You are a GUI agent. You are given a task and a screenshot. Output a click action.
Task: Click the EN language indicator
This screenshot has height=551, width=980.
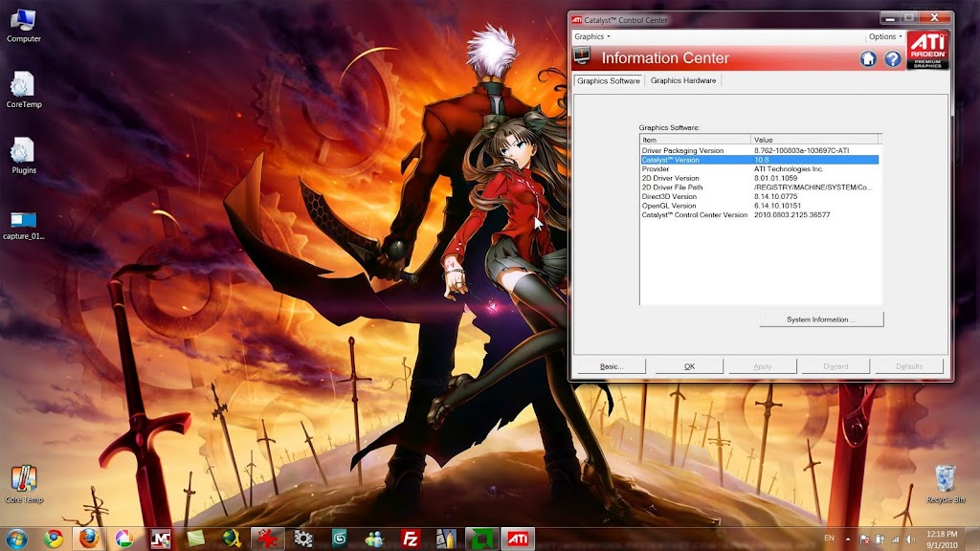(829, 538)
